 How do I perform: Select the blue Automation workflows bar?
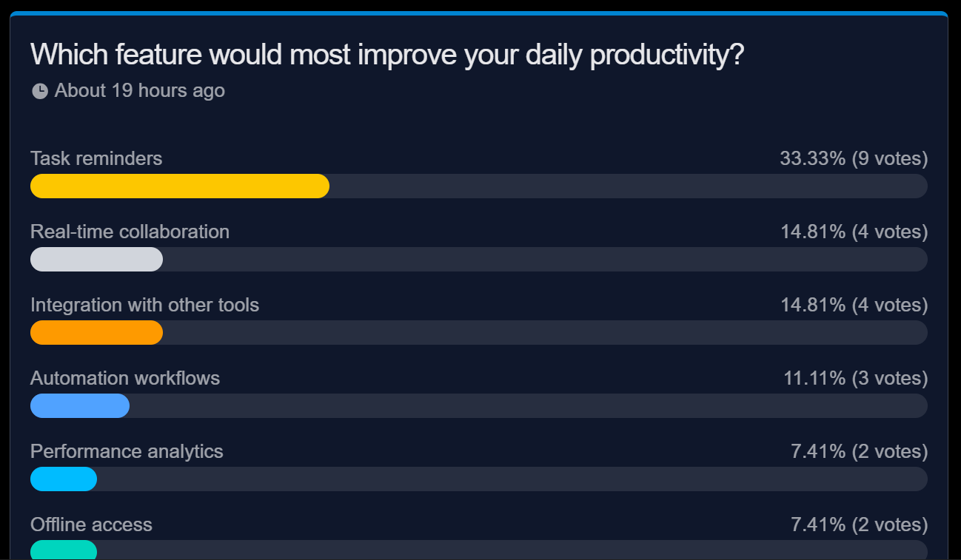pos(79,405)
